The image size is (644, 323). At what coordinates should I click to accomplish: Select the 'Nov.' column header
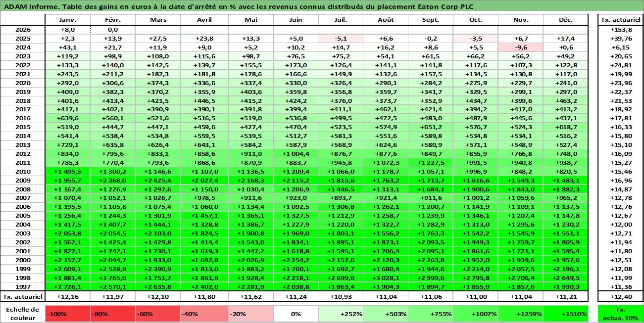521,20
